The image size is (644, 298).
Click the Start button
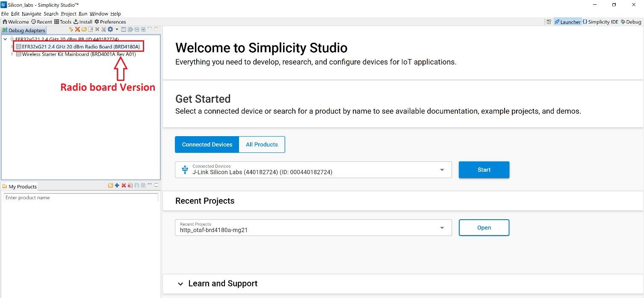(484, 170)
